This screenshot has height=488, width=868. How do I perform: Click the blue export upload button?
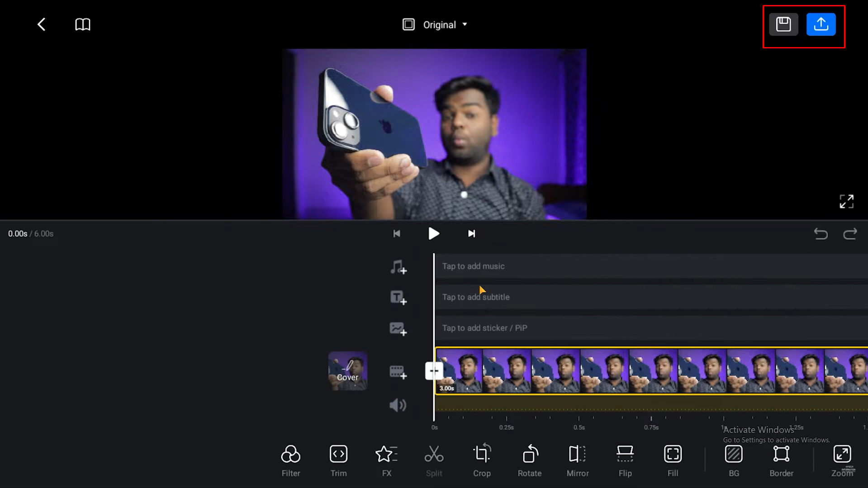tap(821, 24)
